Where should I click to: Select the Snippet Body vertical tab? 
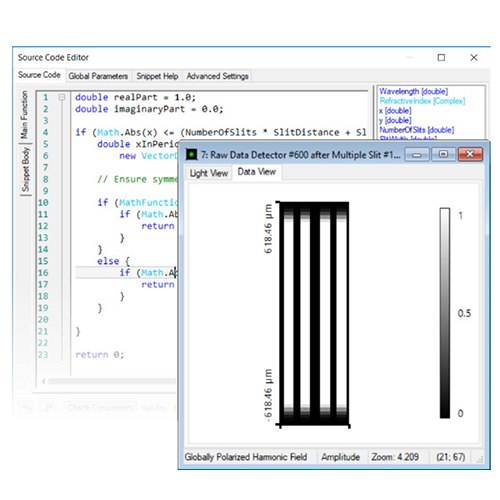[25, 170]
